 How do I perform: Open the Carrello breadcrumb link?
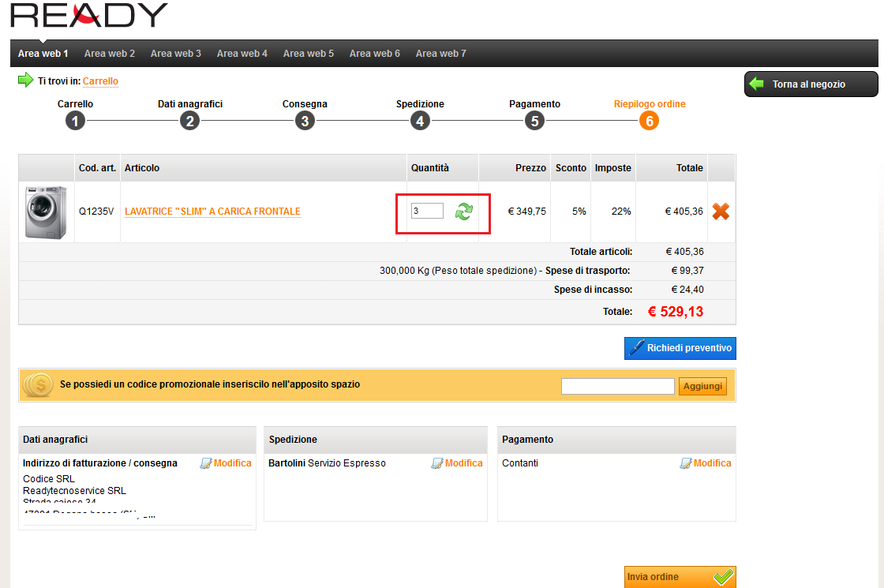pyautogui.click(x=100, y=81)
